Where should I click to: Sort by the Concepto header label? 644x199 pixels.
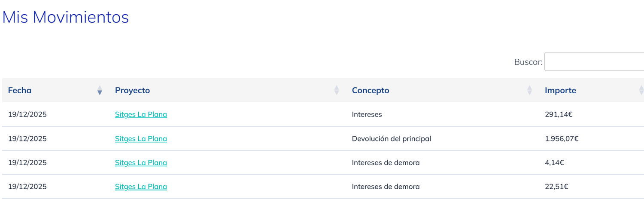[370, 90]
